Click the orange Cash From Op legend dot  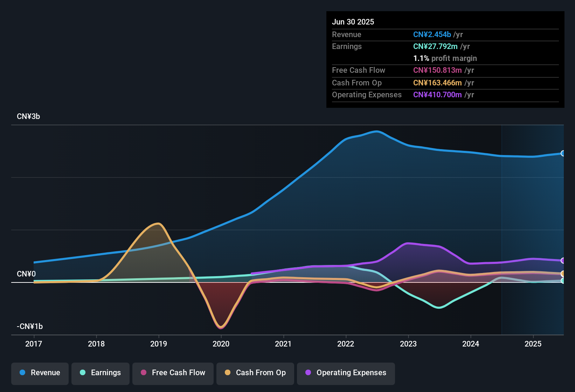pos(227,373)
